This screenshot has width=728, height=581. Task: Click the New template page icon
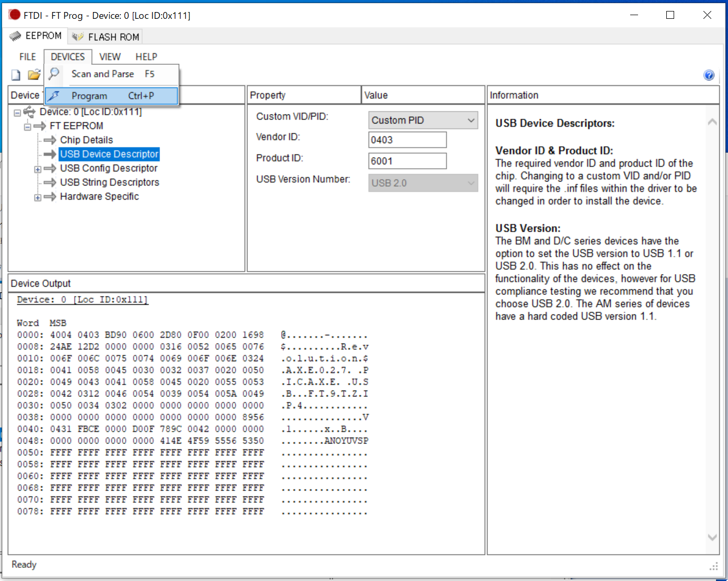(x=16, y=75)
